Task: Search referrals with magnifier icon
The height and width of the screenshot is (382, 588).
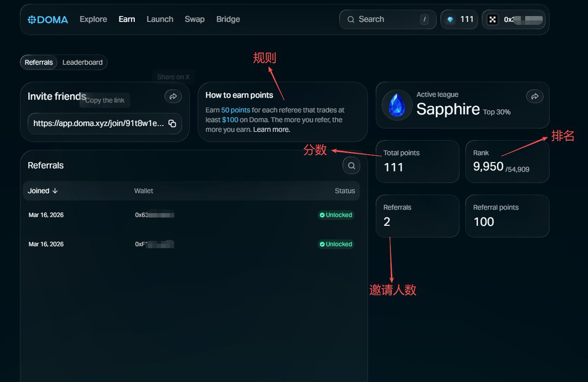Action: tap(351, 166)
